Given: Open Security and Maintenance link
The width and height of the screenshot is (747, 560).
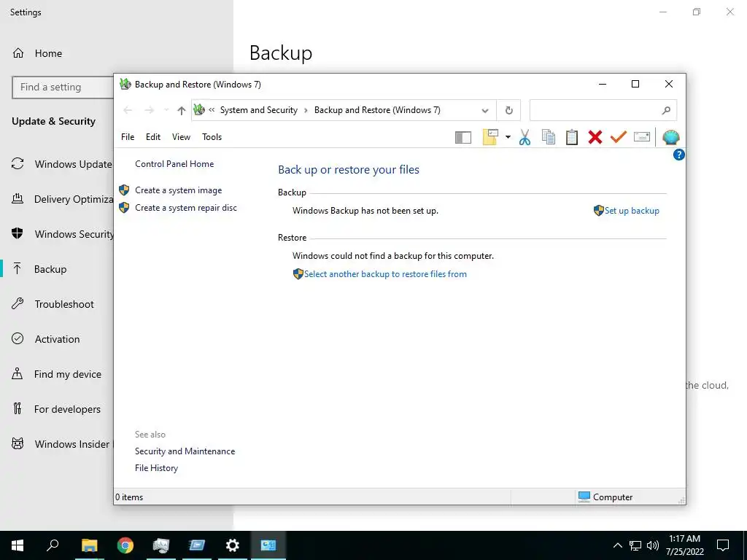Looking at the screenshot, I should pos(185,451).
